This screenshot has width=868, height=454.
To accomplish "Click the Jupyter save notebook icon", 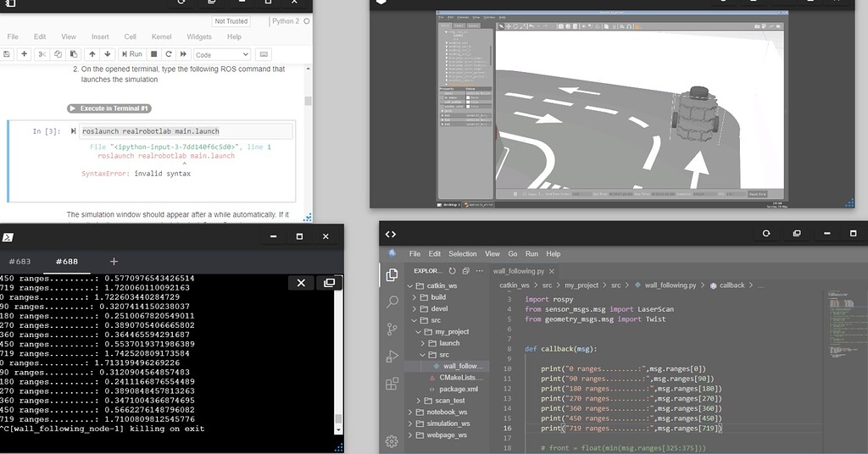I will 7,54.
